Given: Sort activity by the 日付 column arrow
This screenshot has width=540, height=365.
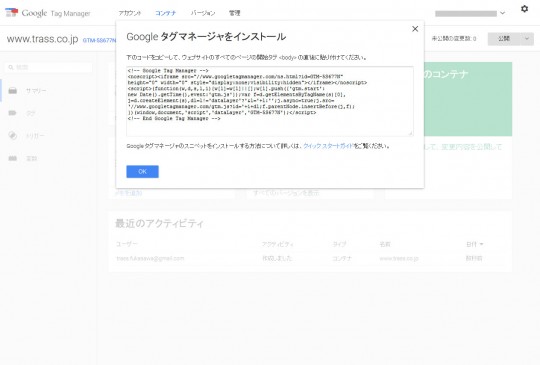Looking at the screenshot, I should (x=481, y=244).
